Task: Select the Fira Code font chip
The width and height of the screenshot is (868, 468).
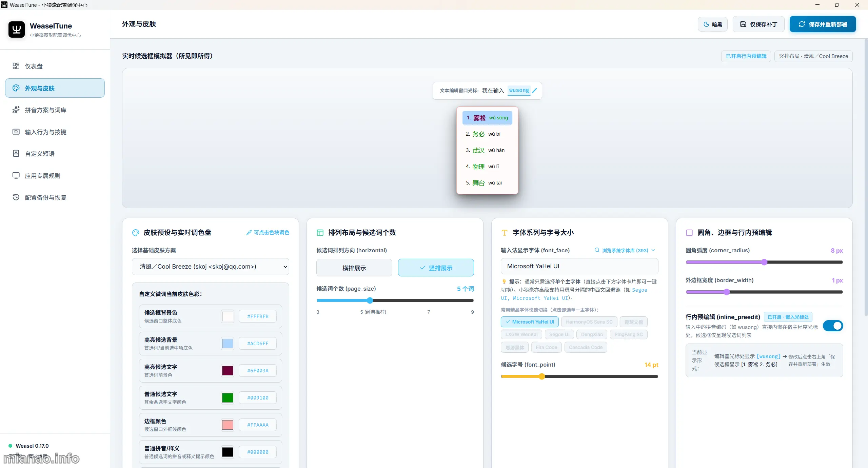Action: point(546,347)
